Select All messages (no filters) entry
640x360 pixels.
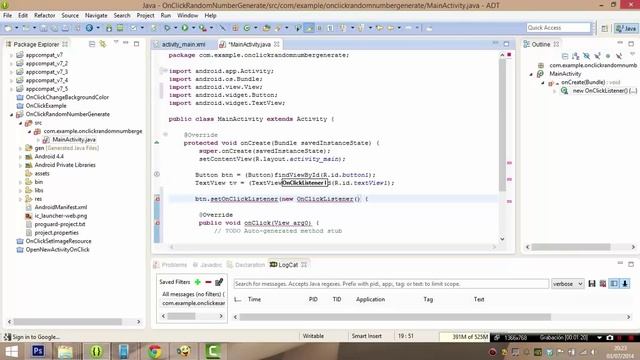coord(193,294)
